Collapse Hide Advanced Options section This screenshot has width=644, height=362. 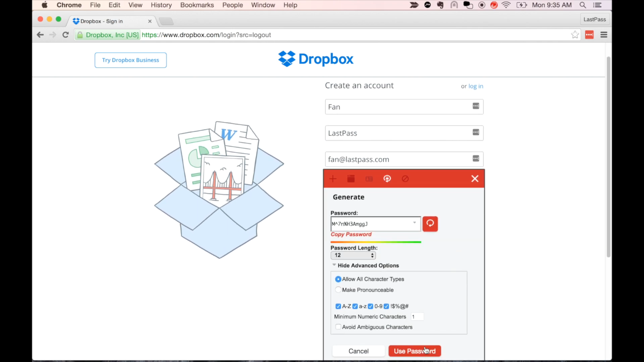click(x=365, y=265)
